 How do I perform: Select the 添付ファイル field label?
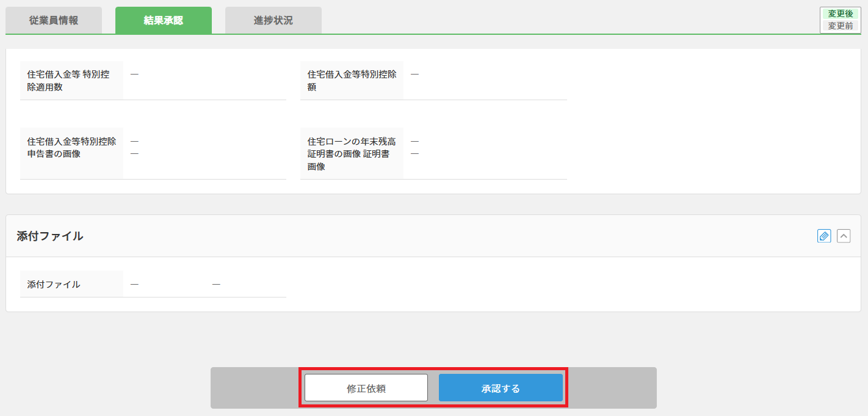pyautogui.click(x=54, y=284)
